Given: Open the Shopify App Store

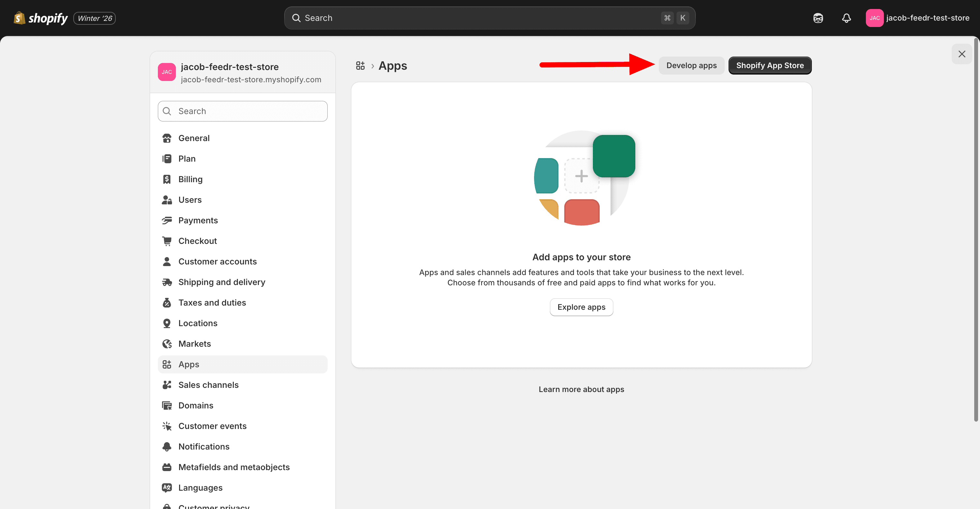Looking at the screenshot, I should tap(770, 65).
